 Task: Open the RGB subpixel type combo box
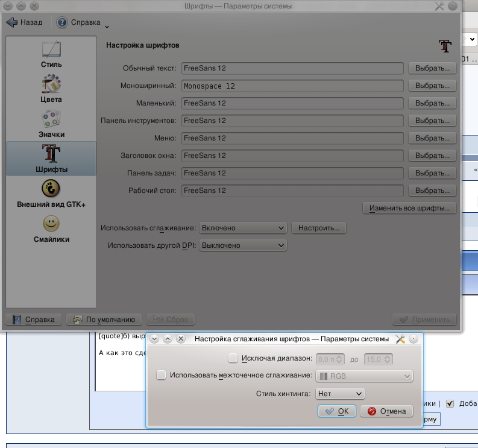364,376
